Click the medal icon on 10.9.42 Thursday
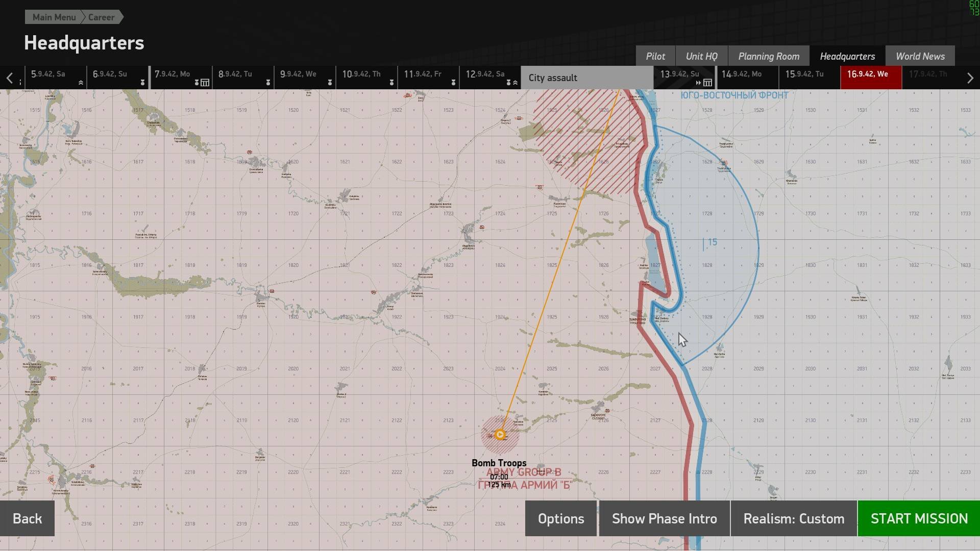This screenshot has height=551, width=980. tap(391, 83)
